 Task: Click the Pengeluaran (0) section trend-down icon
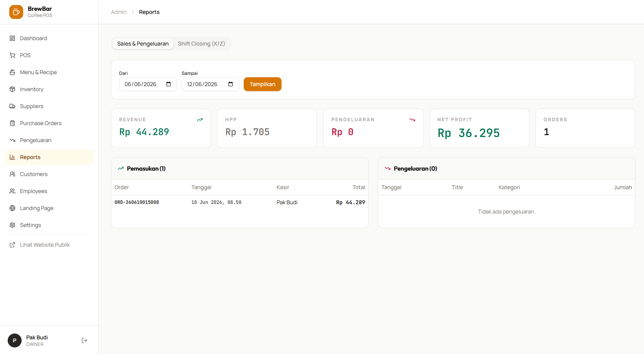pyautogui.click(x=388, y=168)
